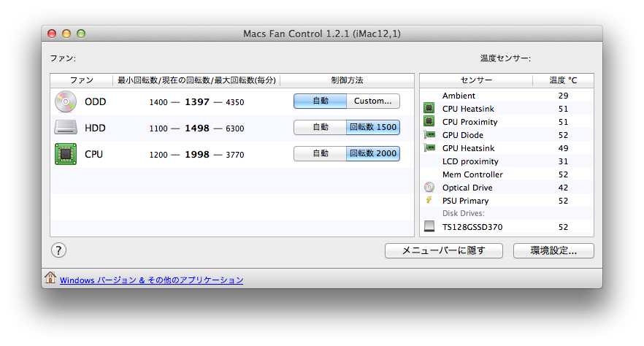Zoom window with green button
644x346 pixels.
[x=81, y=34]
